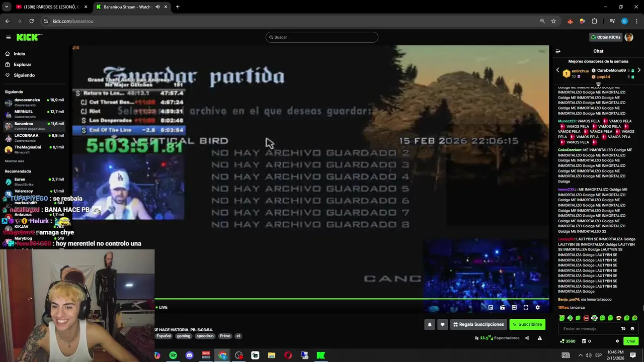This screenshot has width=644, height=362.
Task: Open the Extensions puzzle icon
Action: (594, 21)
